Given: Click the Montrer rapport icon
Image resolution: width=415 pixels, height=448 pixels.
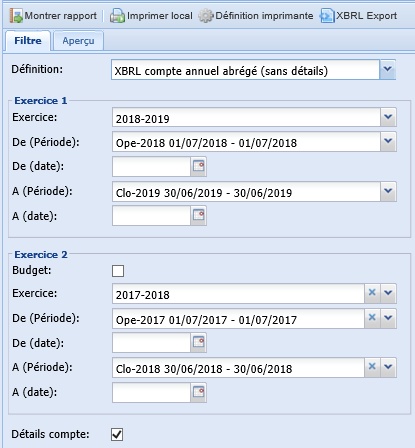Looking at the screenshot, I should (16, 16).
